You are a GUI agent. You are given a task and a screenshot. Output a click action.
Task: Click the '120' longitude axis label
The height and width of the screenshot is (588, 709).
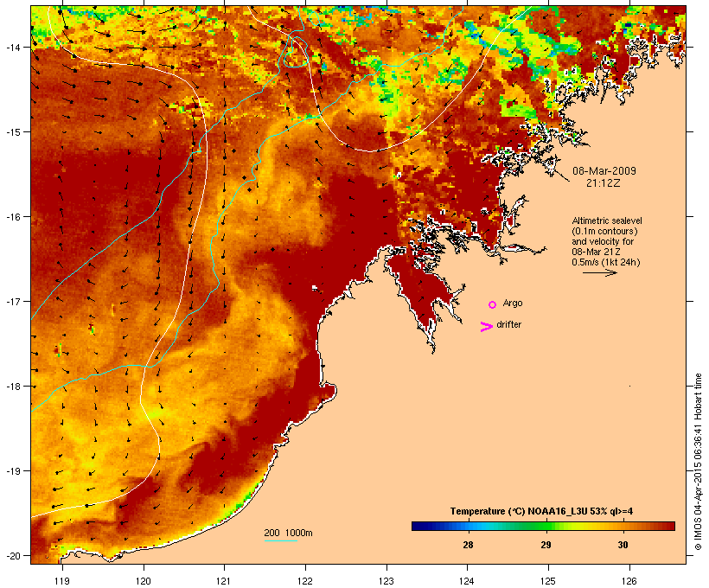click(144, 581)
